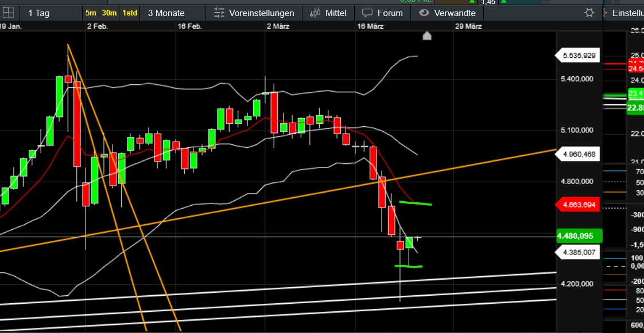Click the candlestick icon beside Mittel
644x333 pixels.
click(x=315, y=13)
